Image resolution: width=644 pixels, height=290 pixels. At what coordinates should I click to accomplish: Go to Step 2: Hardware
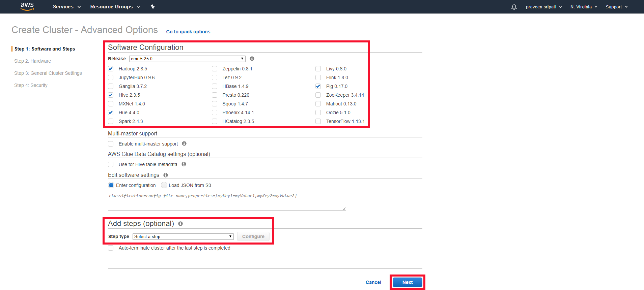(x=32, y=61)
